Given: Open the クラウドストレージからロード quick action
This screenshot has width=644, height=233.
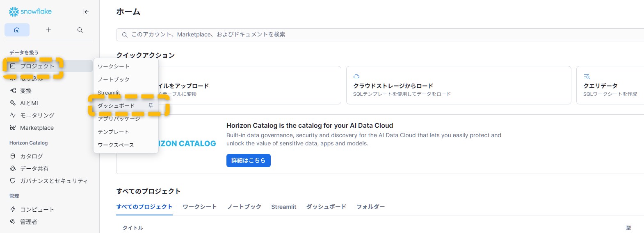Looking at the screenshot, I should (x=458, y=85).
